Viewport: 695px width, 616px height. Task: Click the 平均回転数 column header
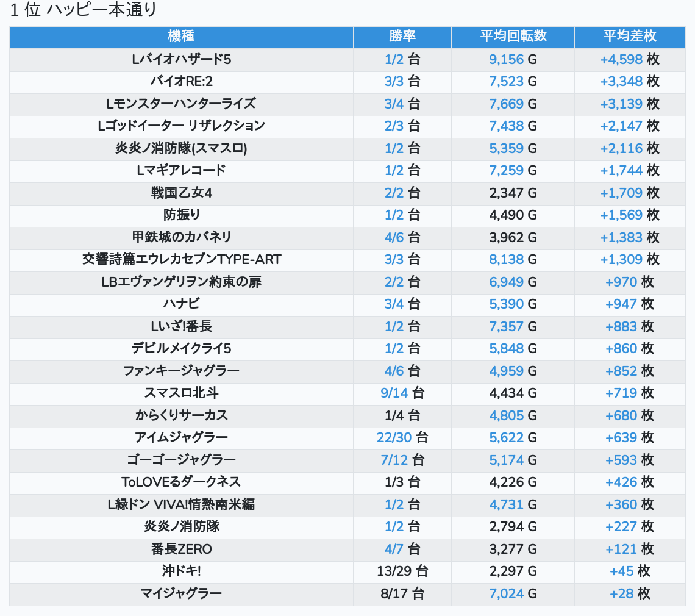click(513, 37)
